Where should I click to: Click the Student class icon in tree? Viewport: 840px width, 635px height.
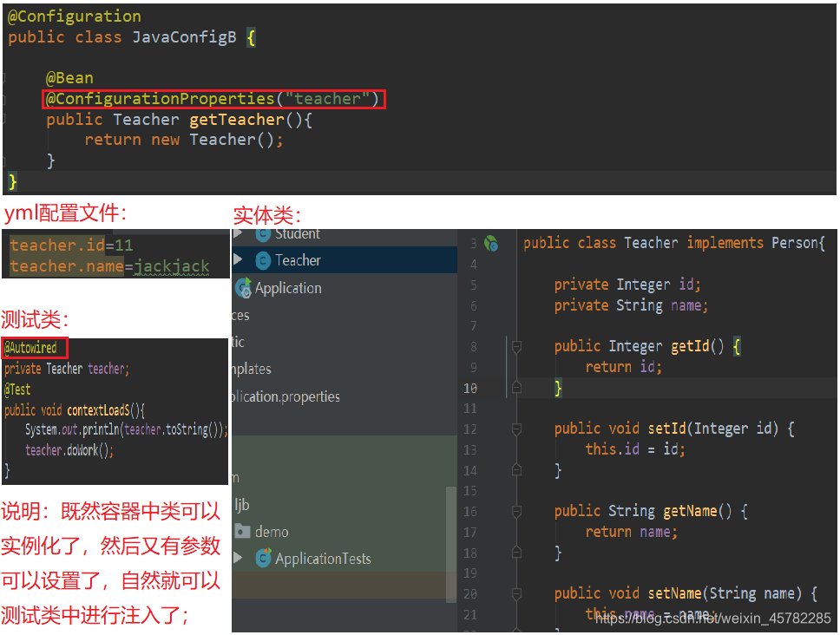(262, 235)
